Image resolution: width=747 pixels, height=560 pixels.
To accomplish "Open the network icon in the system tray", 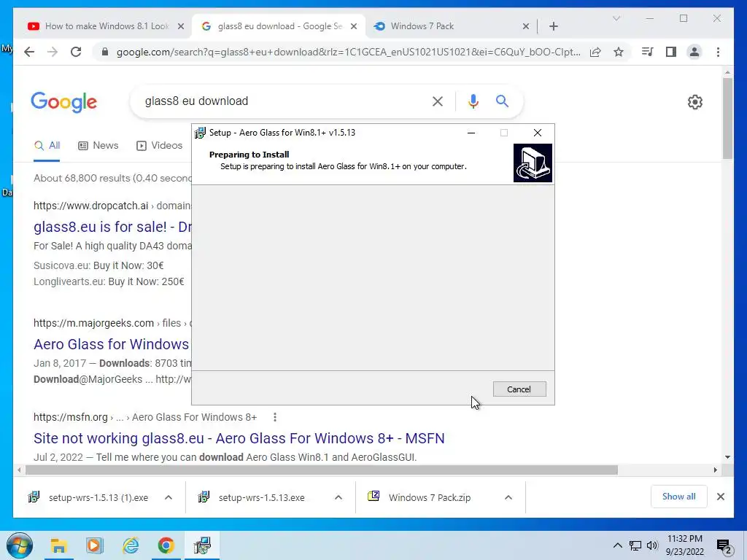I will point(635,545).
